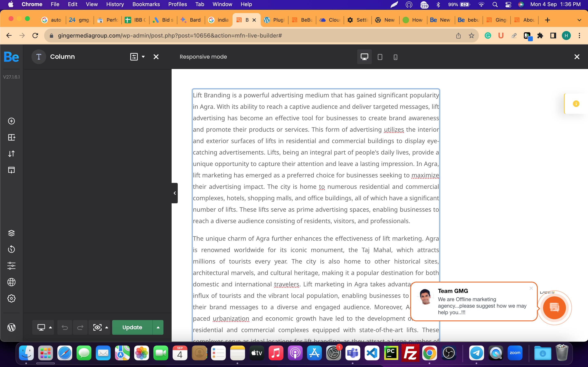The image size is (588, 367).
Task: Click the Lift Branding paragraph text
Action: click(x=316, y=158)
